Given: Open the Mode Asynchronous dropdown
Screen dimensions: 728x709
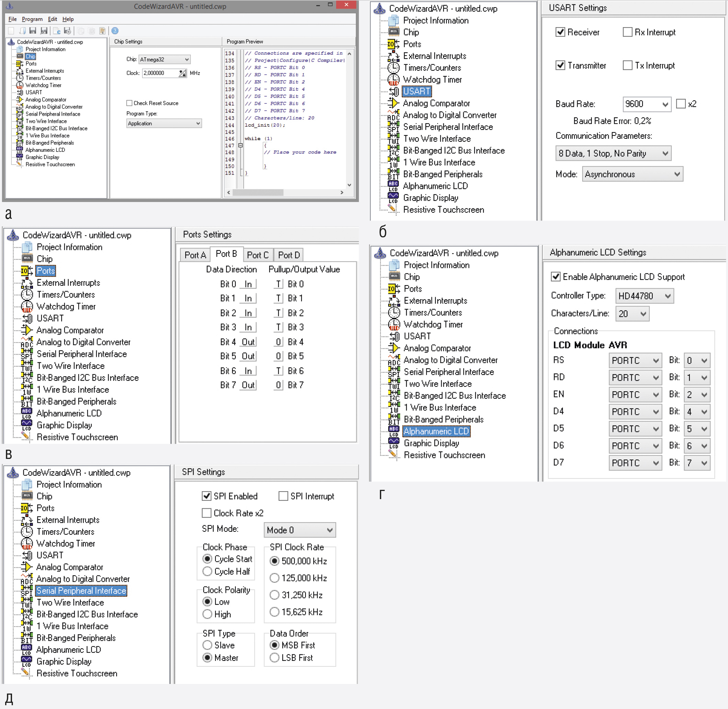Looking at the screenshot, I should pos(633,174).
